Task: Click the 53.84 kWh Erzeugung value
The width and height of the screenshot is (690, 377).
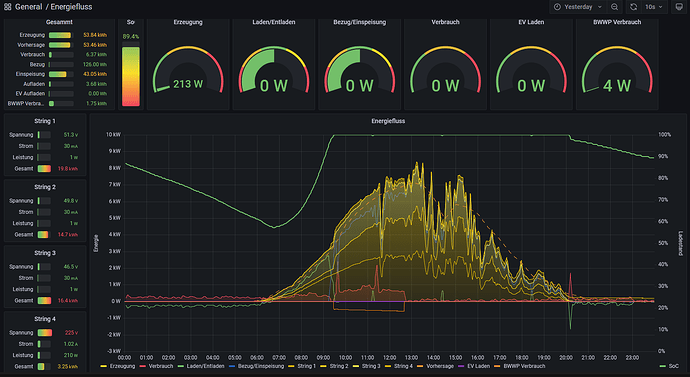Action: point(95,35)
